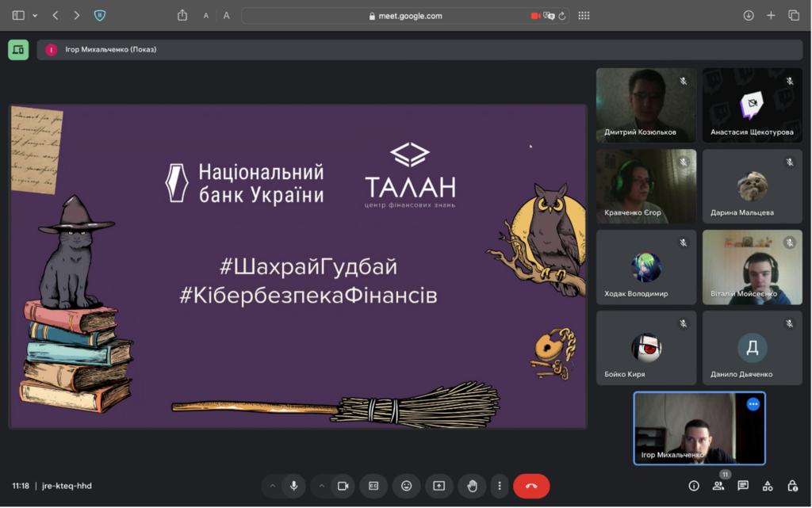Open video settings chevron beside camera
This screenshot has width=812, height=508.
tap(322, 486)
